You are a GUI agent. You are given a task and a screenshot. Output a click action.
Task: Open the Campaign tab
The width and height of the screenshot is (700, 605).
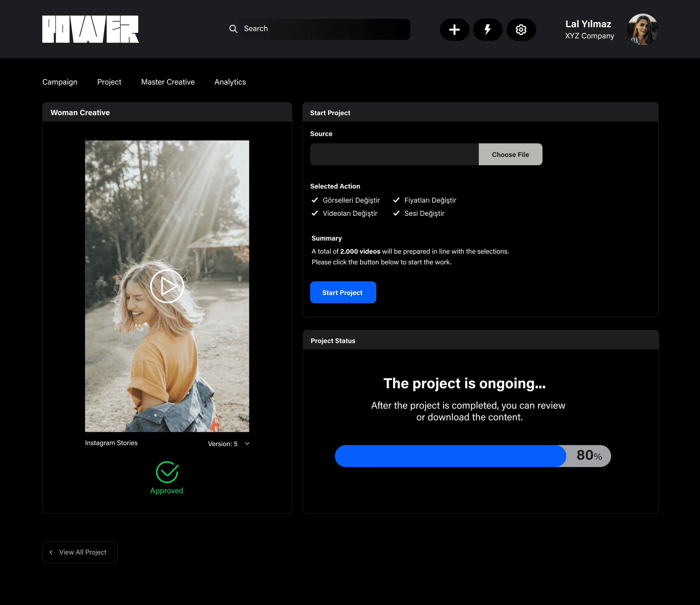tap(60, 82)
